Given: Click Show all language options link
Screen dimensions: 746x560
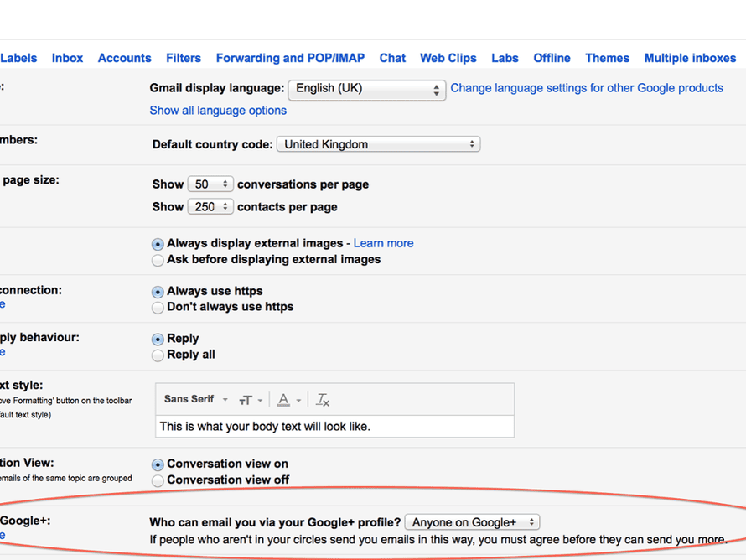Looking at the screenshot, I should [x=218, y=111].
